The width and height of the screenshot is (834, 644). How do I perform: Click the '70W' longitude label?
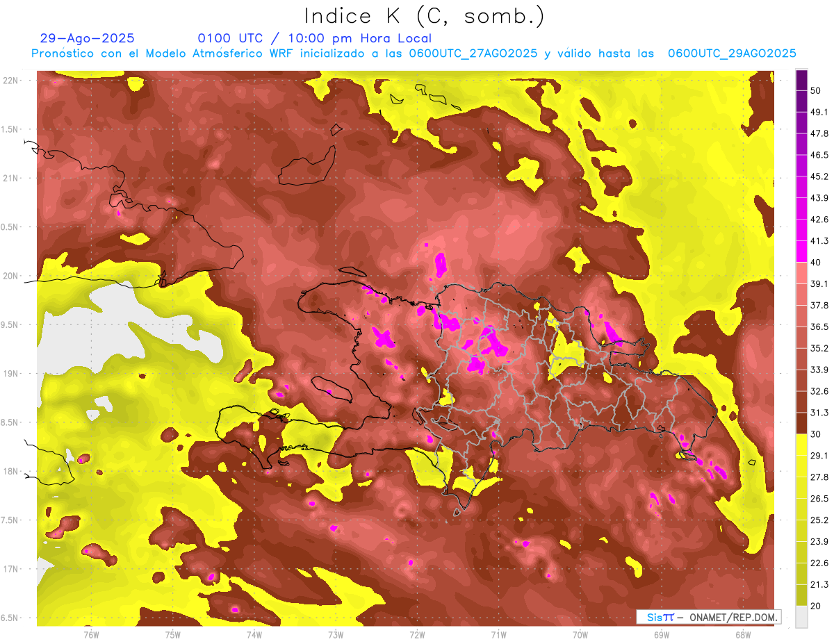580,634
